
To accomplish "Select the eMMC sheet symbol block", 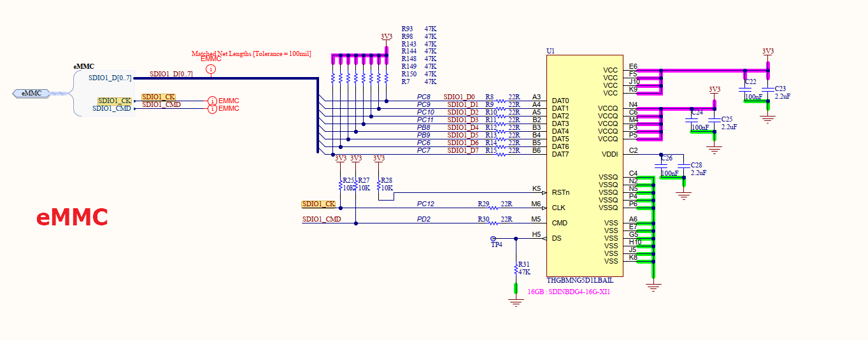I will pyautogui.click(x=104, y=93).
